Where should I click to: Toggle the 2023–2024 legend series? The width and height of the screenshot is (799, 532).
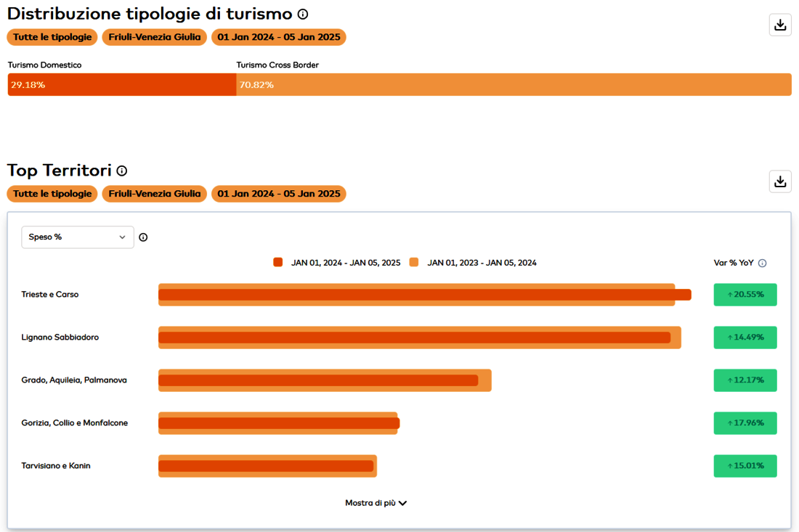[x=475, y=263]
